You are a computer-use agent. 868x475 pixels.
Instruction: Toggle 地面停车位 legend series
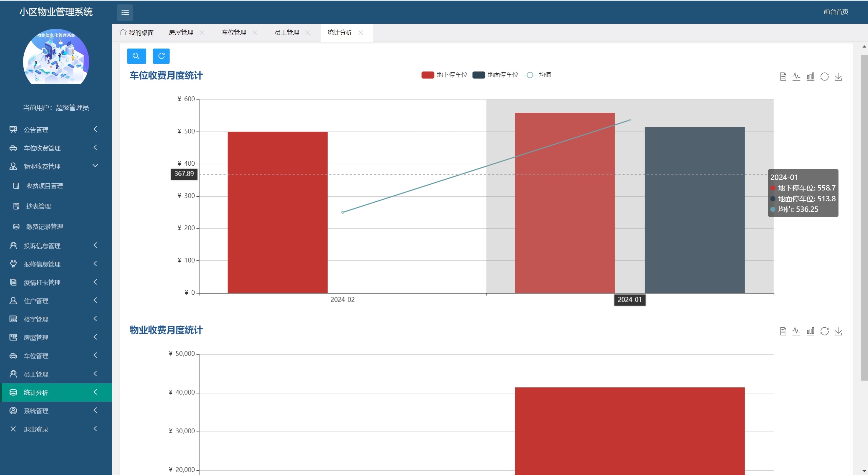495,75
